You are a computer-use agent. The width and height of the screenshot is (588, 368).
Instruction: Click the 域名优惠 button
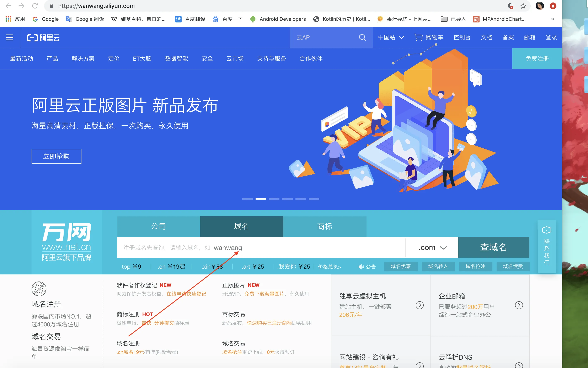401,267
